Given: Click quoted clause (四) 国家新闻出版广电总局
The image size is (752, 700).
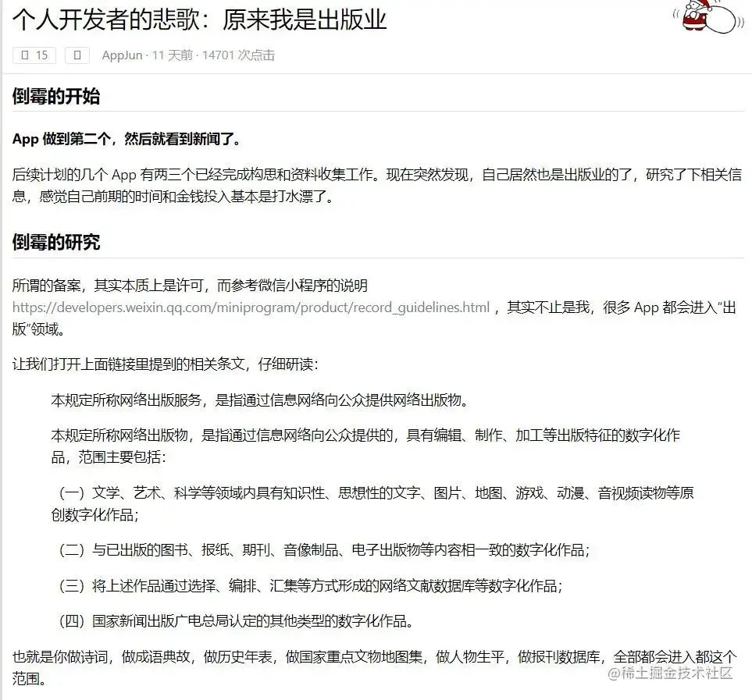Looking at the screenshot, I should click(x=234, y=624).
